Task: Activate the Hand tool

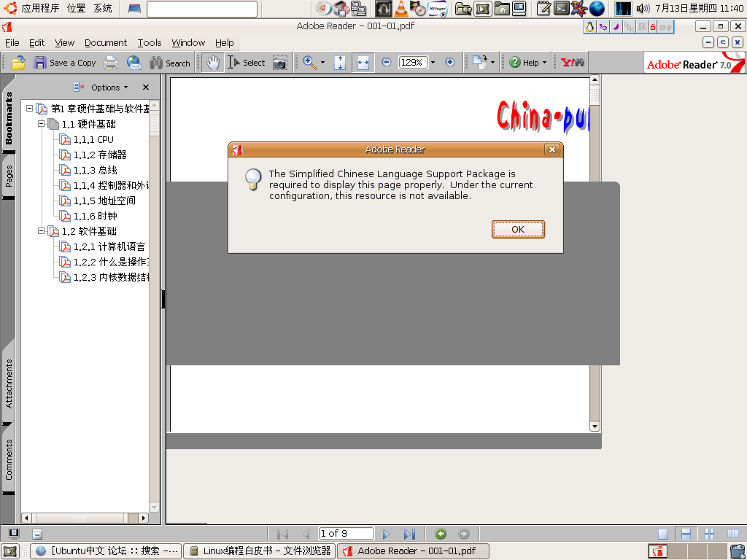Action: (212, 63)
